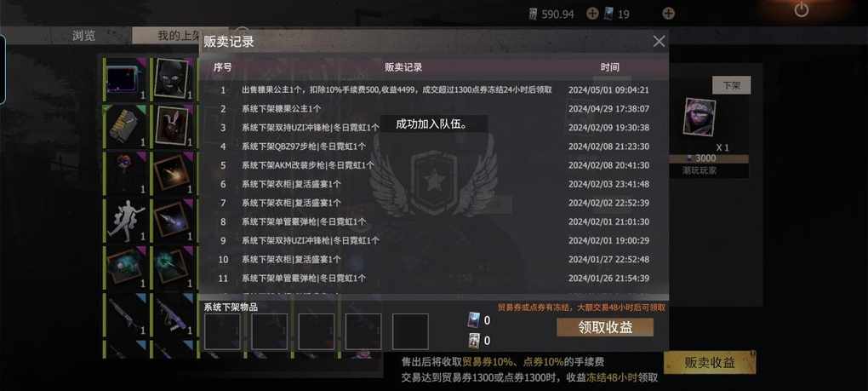Switch to the 我的上架 tab
Screen dimensions: 868x391
click(x=179, y=36)
